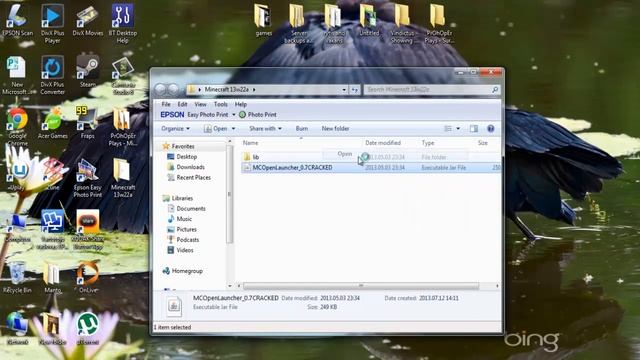Image resolution: width=640 pixels, height=360 pixels.
Task: Toggle the preview pane icon
Action: (473, 129)
